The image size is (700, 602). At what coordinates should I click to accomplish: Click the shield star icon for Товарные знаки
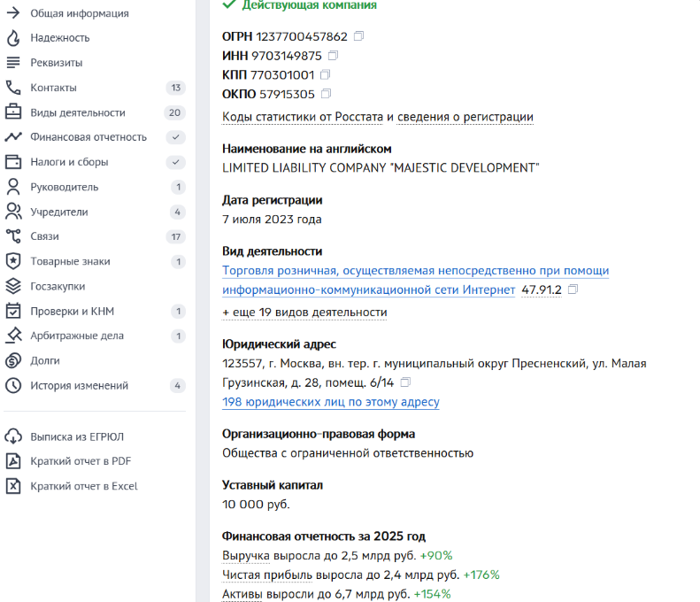tap(13, 261)
